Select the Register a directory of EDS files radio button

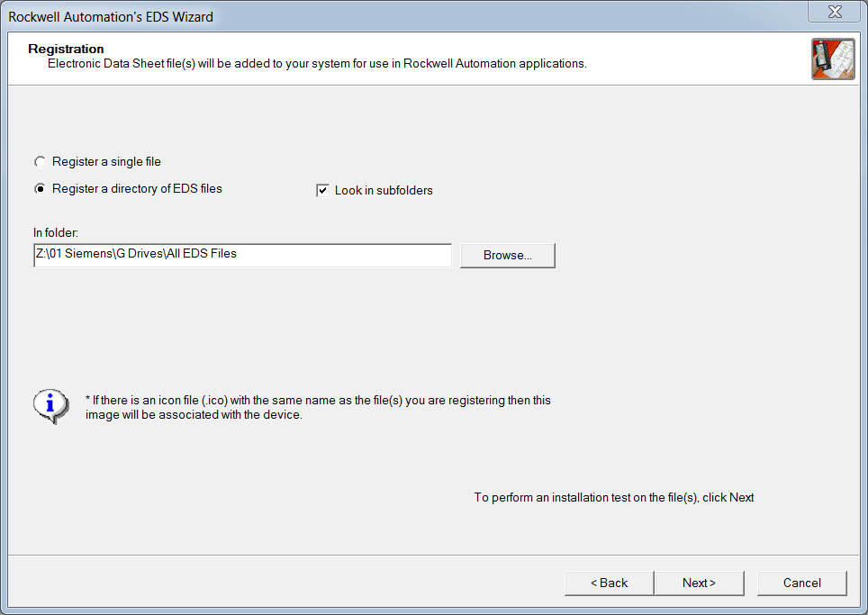40,189
